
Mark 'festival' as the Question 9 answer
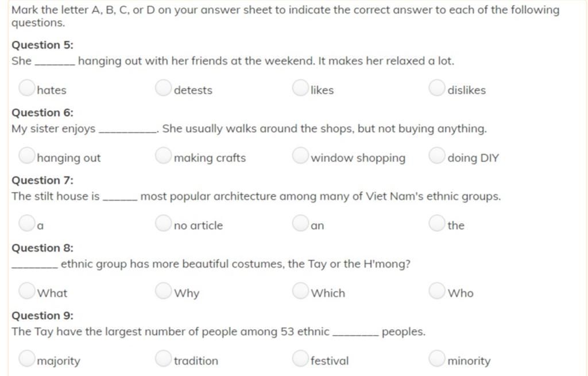300,358
